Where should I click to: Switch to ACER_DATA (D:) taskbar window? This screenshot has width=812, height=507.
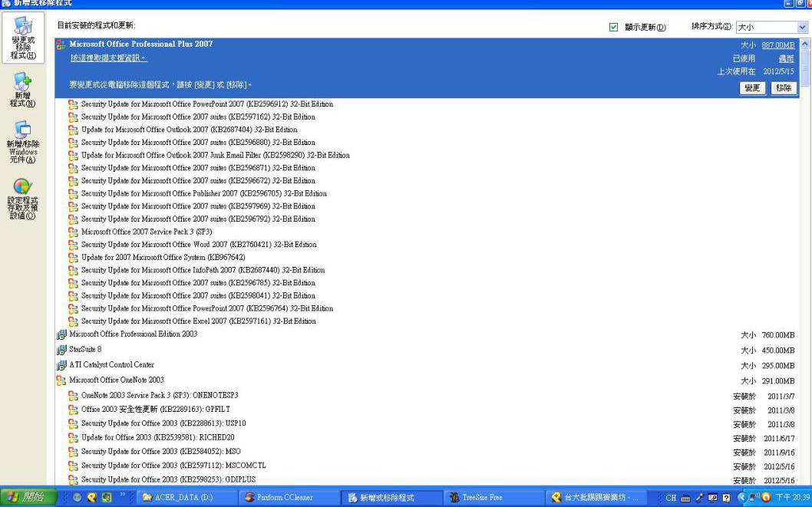[x=188, y=498]
